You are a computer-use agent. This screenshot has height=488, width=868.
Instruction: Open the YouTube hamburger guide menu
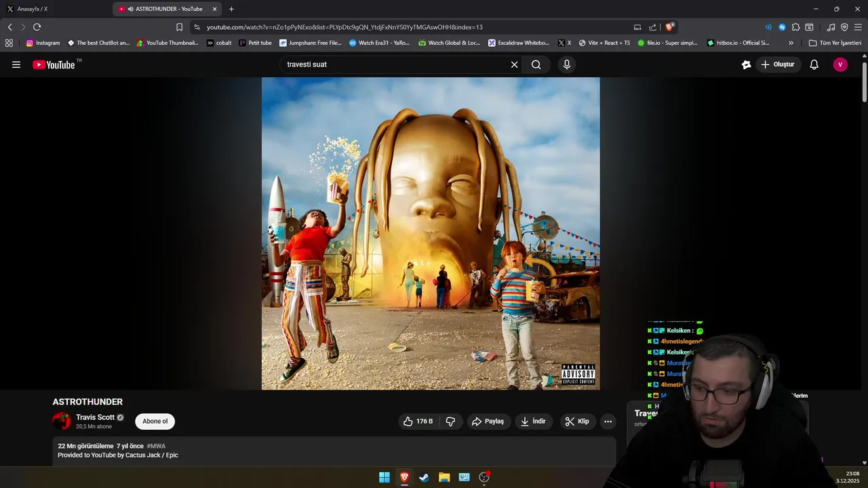[x=16, y=64]
